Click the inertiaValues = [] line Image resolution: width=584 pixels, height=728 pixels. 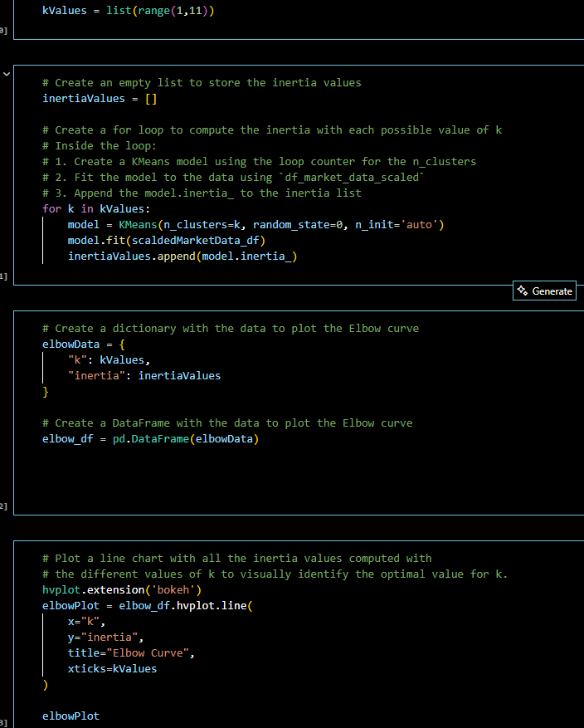[100, 99]
